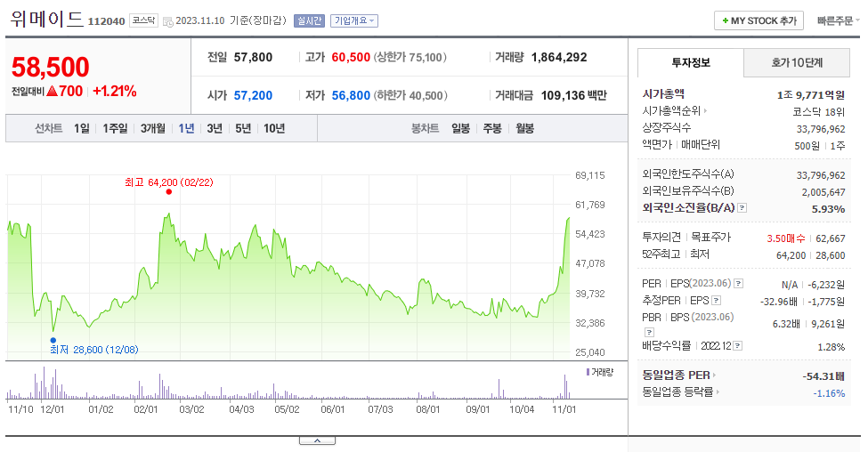Switch to 투자정보 tab
Image resolution: width=868 pixels, height=452 pixels.
(x=691, y=62)
